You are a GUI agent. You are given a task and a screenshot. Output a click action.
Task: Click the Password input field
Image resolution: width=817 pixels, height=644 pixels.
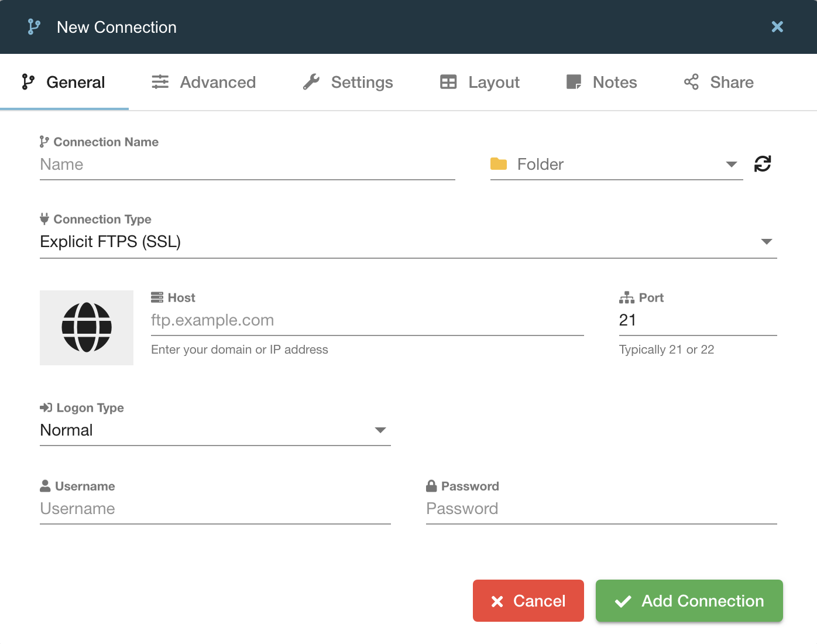click(x=602, y=509)
